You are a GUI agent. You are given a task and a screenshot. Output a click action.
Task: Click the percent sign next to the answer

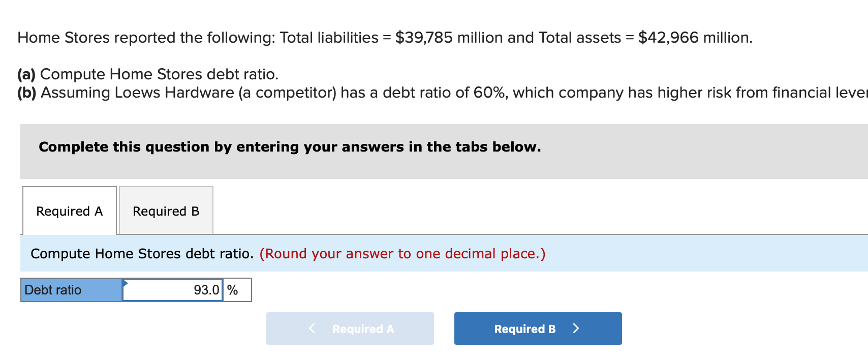233,290
